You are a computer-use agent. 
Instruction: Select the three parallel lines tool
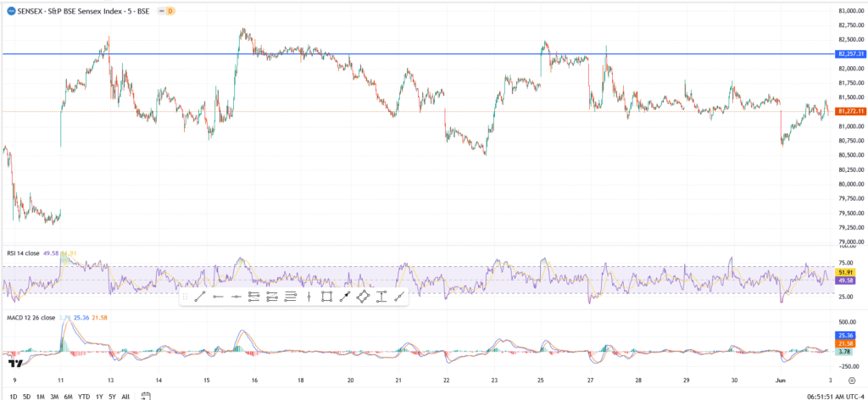[x=291, y=297]
